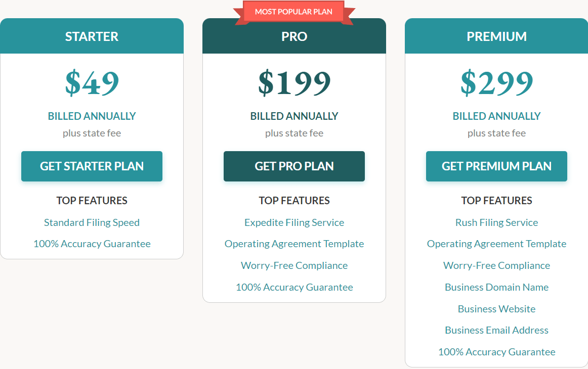Click Worry-Free Compliance under PREMIUM

(x=496, y=265)
